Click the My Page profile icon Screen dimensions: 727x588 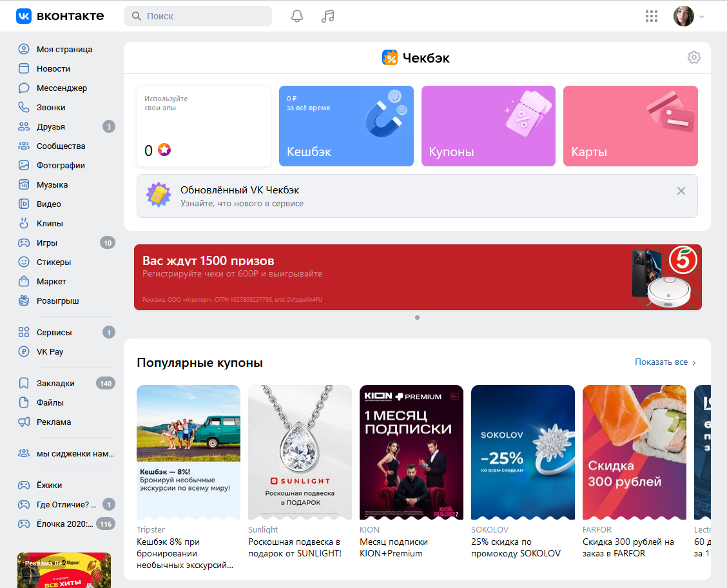tap(24, 49)
